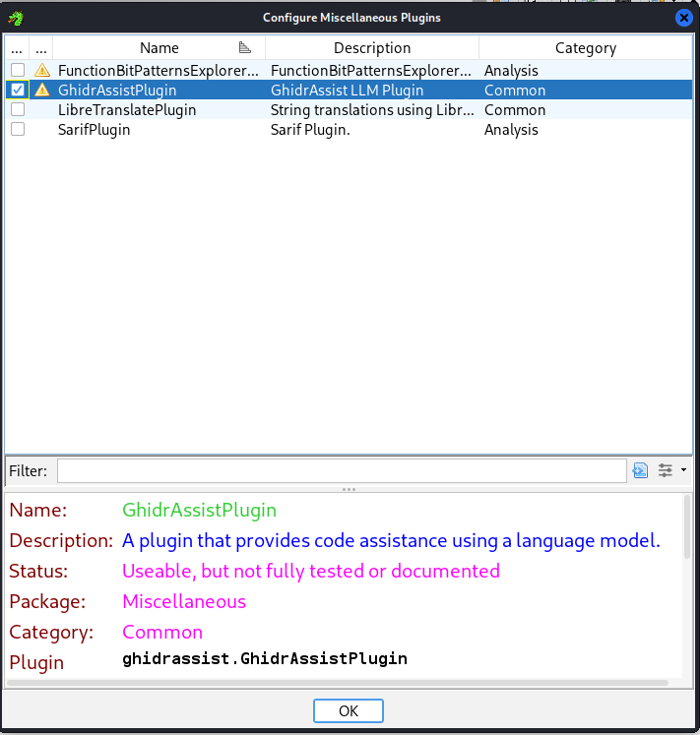
Task: Click the Ghidra dragon icon in title bar
Action: click(x=16, y=18)
